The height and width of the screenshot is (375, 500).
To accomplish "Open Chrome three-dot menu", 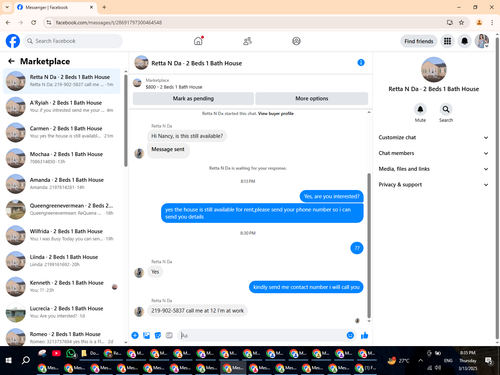I will pos(492,22).
